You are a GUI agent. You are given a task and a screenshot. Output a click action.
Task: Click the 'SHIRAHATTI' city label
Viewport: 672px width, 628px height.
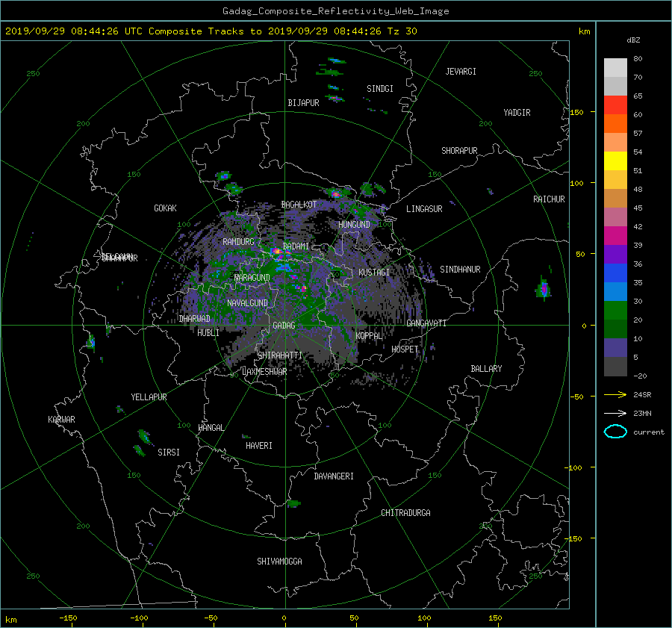click(280, 355)
